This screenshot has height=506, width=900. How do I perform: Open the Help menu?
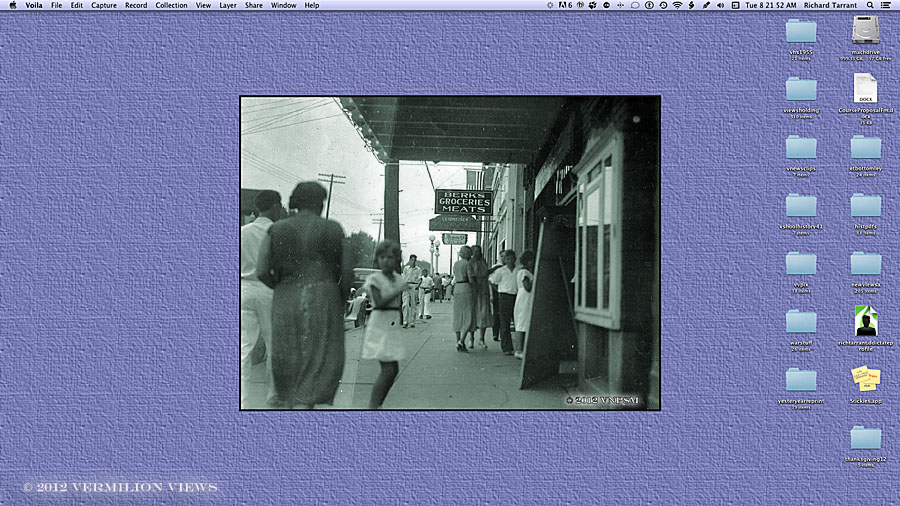[x=312, y=5]
